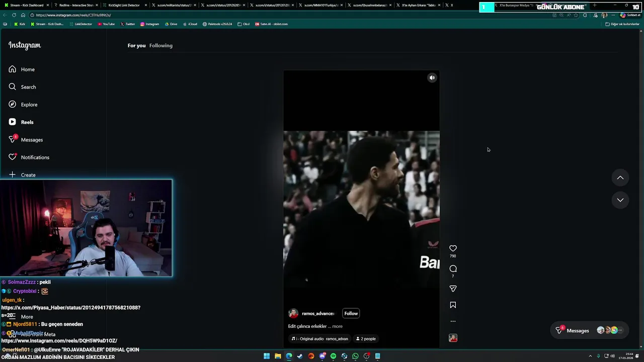Open Notifications in Instagram sidebar
This screenshot has width=644, height=362.
click(x=29, y=157)
